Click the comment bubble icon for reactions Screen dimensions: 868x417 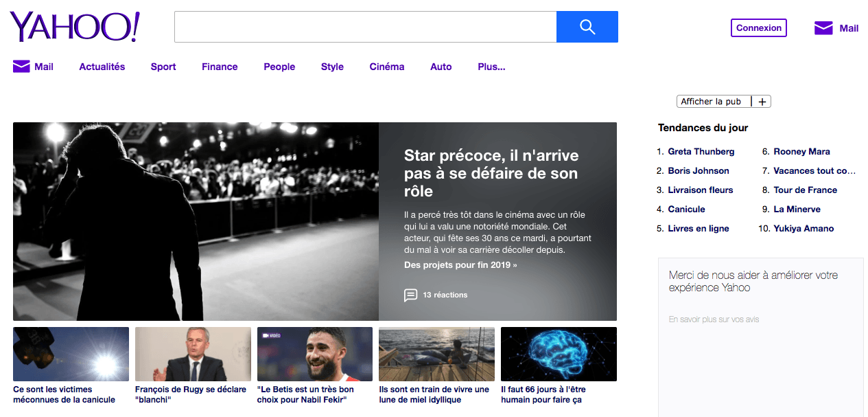coord(410,295)
